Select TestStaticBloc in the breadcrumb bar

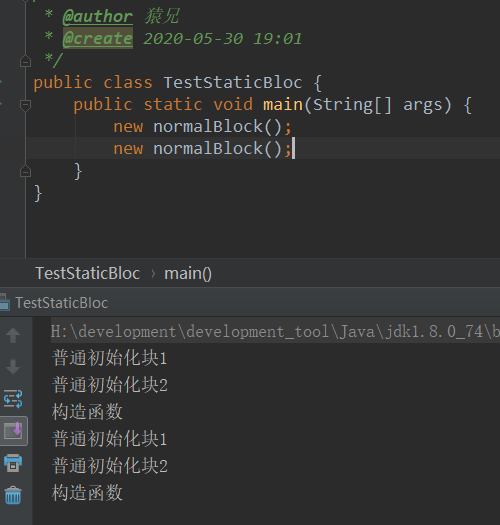pyautogui.click(x=87, y=273)
